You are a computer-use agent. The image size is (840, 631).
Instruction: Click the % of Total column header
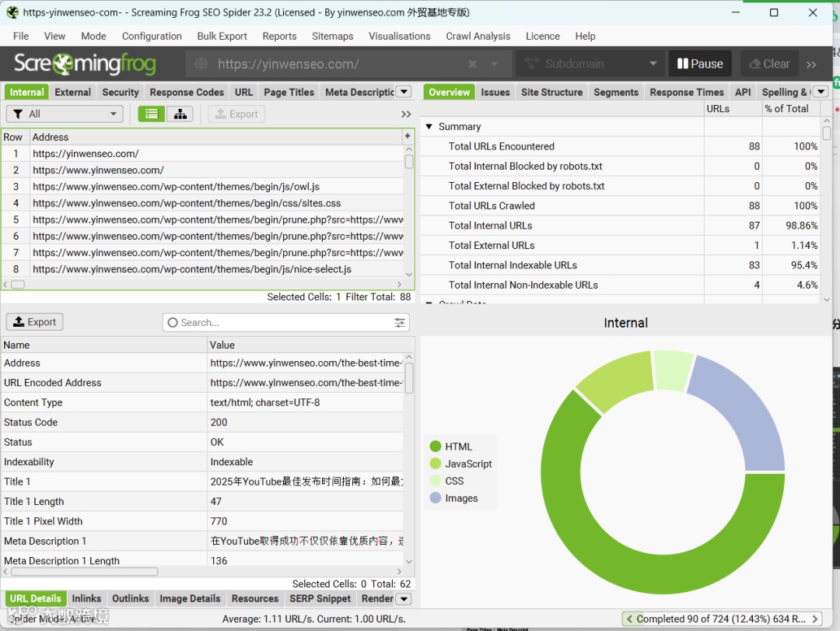click(x=790, y=108)
